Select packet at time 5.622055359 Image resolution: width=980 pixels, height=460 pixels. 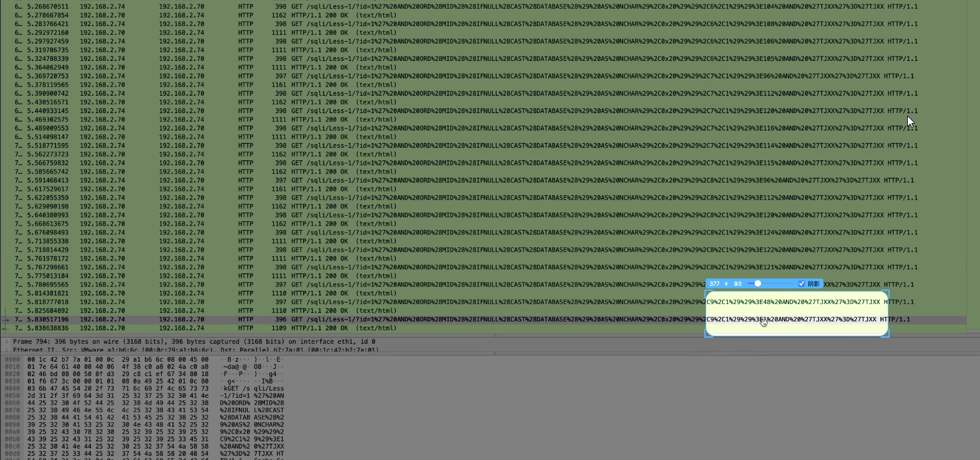click(x=483, y=198)
